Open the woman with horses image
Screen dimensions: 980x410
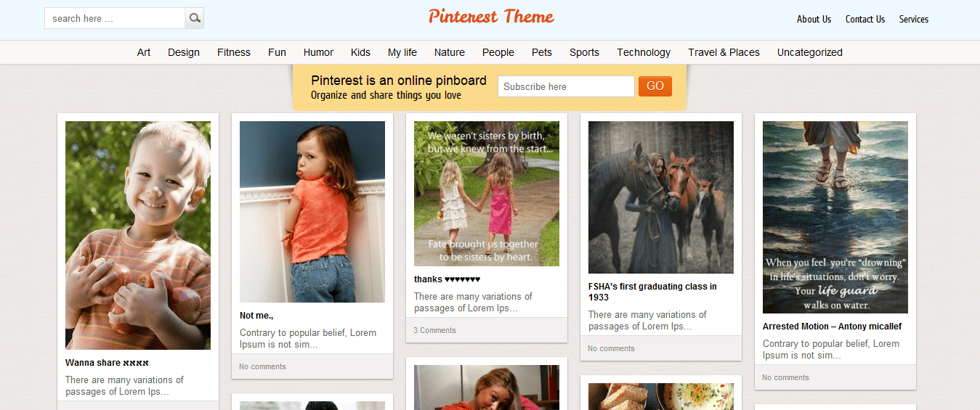point(661,197)
